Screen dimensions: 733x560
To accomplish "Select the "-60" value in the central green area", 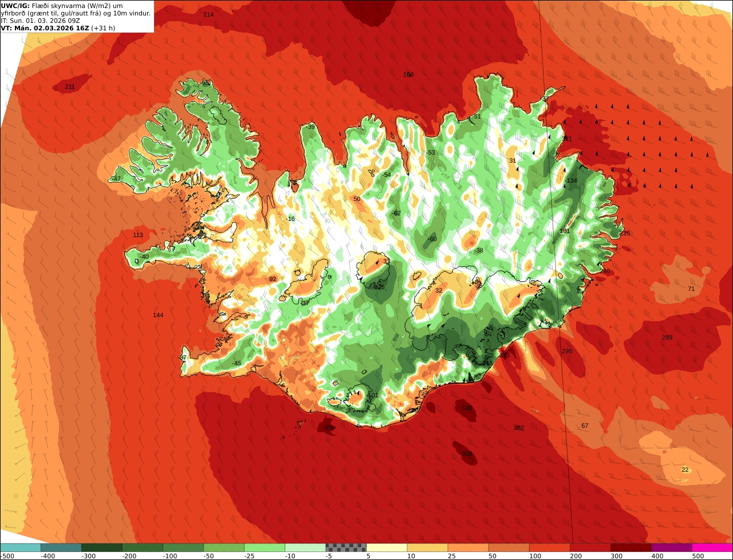I will tap(432, 239).
